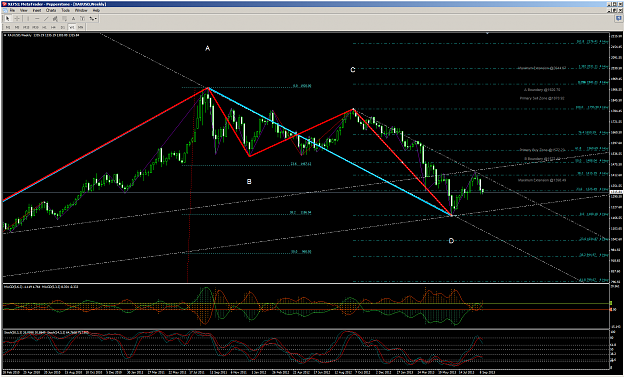
Task: Select the Fibonacci Retracement tool
Action: (x=64, y=19)
